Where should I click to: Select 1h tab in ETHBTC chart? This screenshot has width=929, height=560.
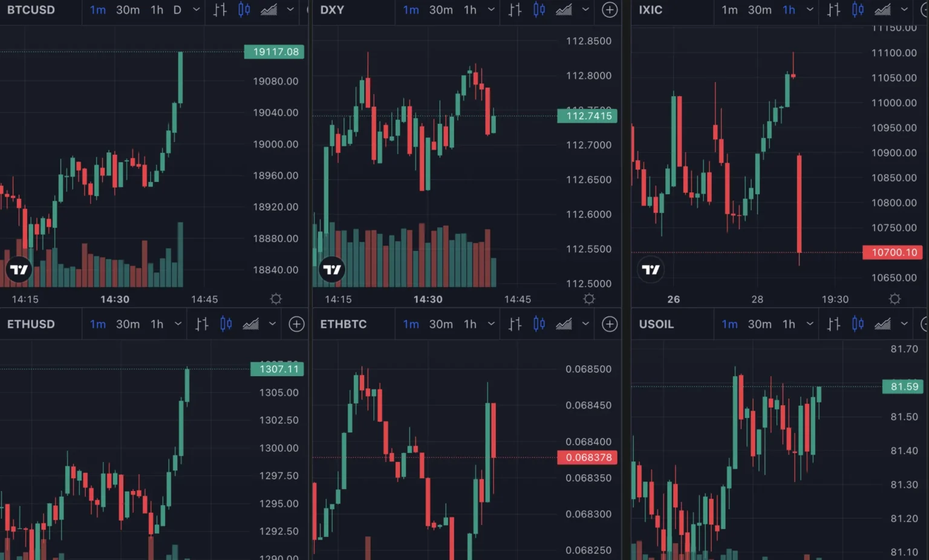[x=470, y=324]
